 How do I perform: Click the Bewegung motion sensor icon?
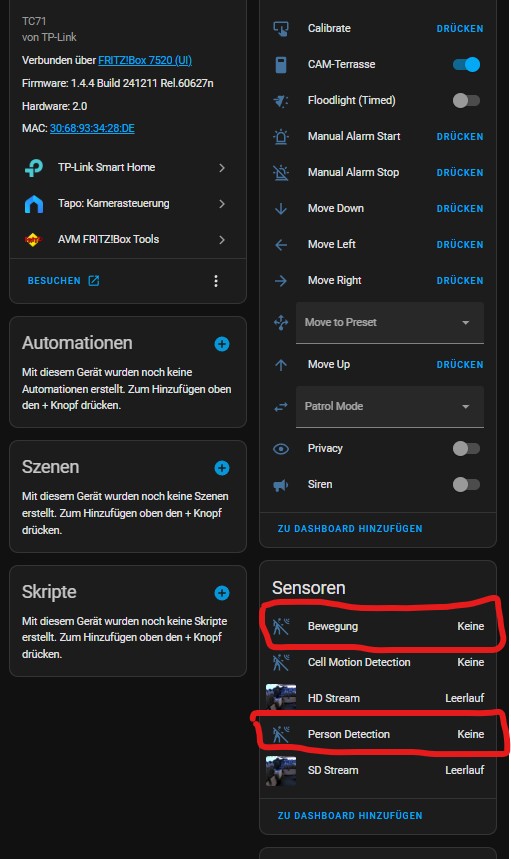point(281,626)
